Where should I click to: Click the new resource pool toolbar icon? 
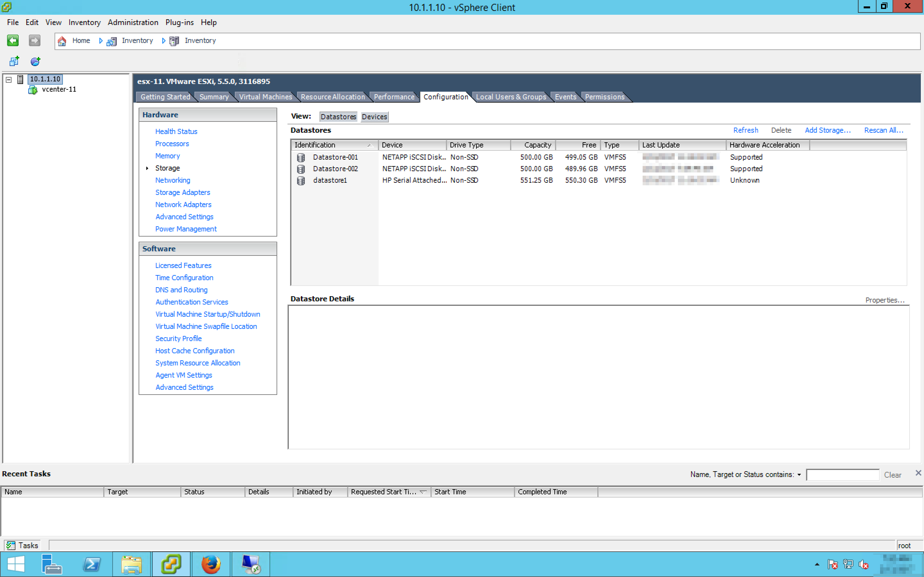(35, 61)
